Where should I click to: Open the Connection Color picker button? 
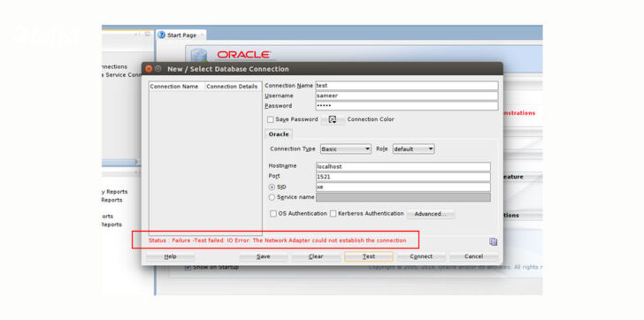(x=333, y=120)
